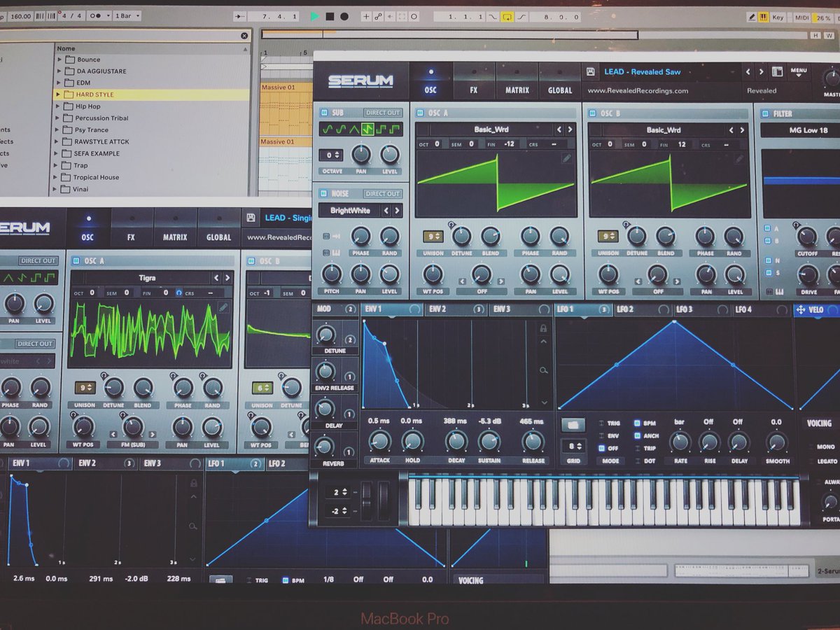Open the preset browser icon in front Serum
The height and width of the screenshot is (630, 840).
tap(776, 71)
